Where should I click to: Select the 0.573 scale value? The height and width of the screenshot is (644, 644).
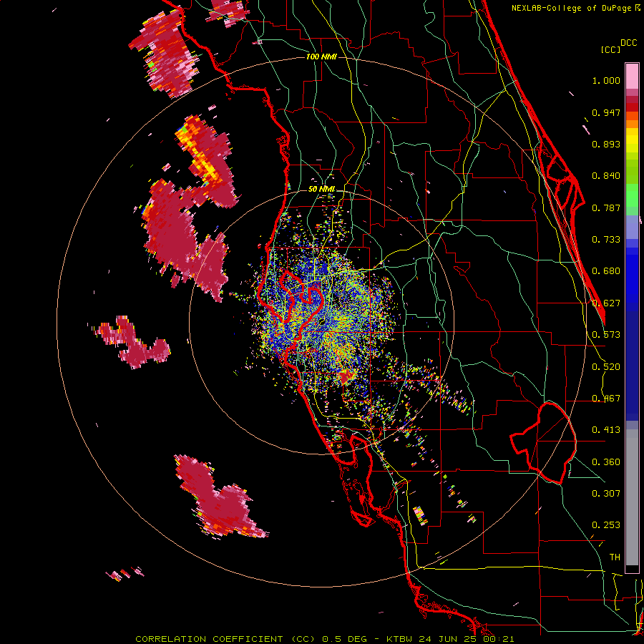coord(606,335)
